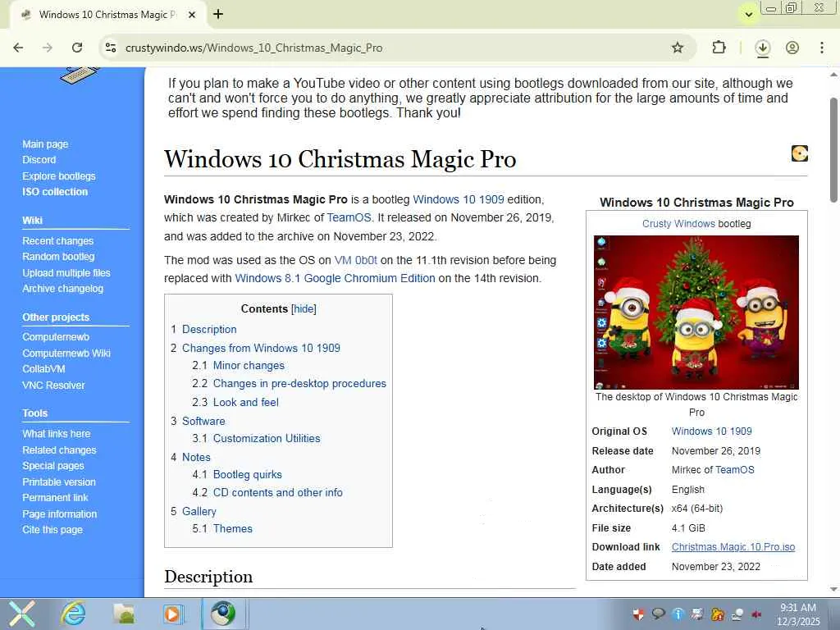Screen dimensions: 840x630
Task: Click the browser forward arrow
Action: pos(47,48)
